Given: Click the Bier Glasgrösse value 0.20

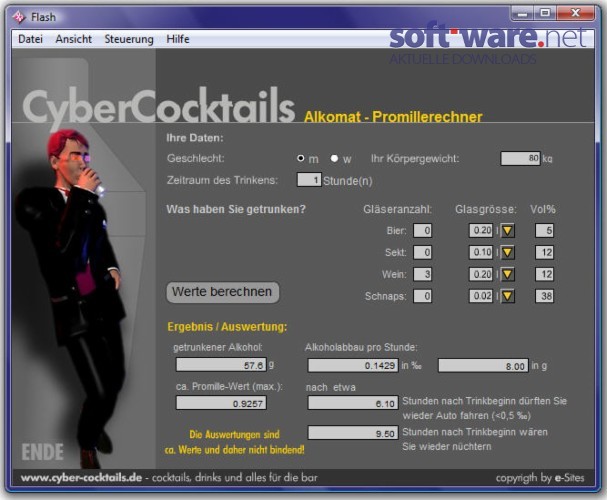Looking at the screenshot, I should [x=481, y=231].
